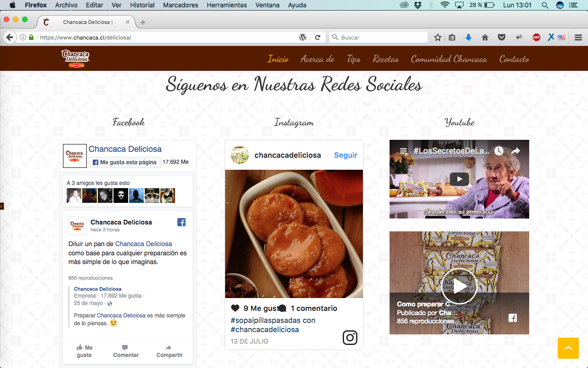This screenshot has height=368, width=588.
Task: Open the Contacto nav link
Action: tap(514, 59)
